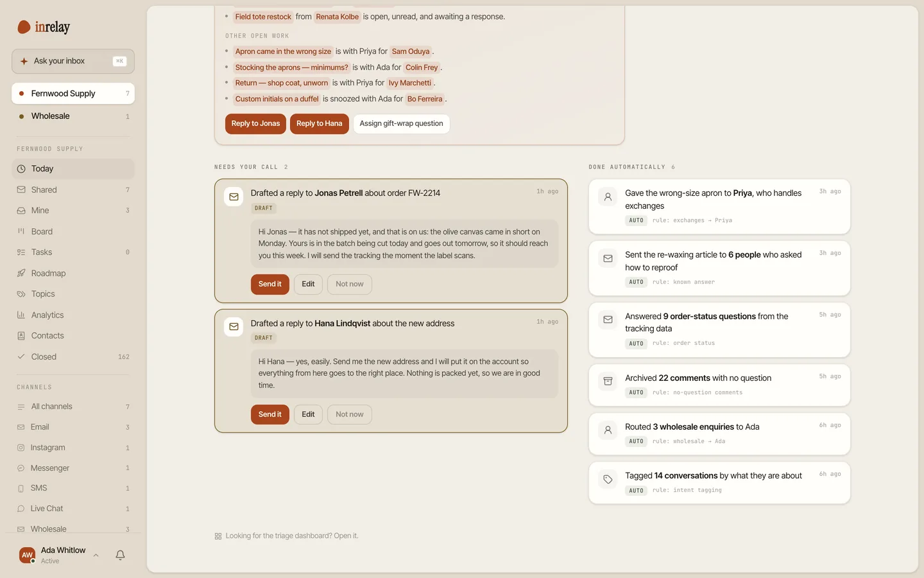Click the Jonas draft message text

coord(404,243)
